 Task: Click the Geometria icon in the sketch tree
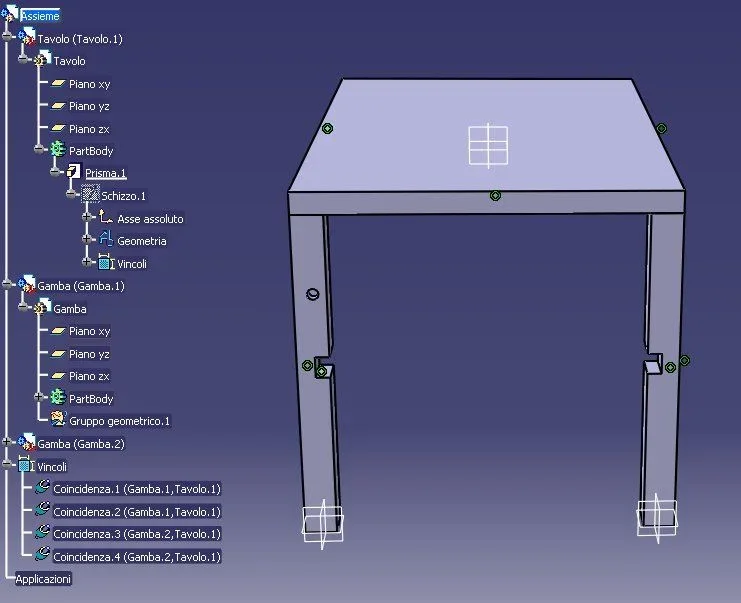click(105, 239)
